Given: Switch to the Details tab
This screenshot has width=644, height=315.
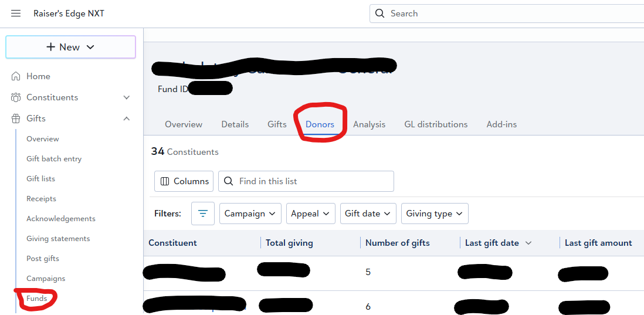Looking at the screenshot, I should click(x=235, y=124).
